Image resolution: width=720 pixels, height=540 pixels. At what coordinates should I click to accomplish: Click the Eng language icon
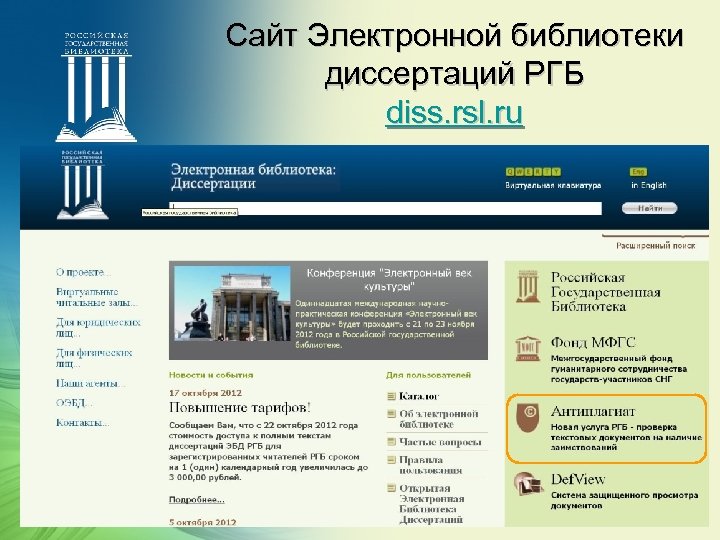click(638, 172)
